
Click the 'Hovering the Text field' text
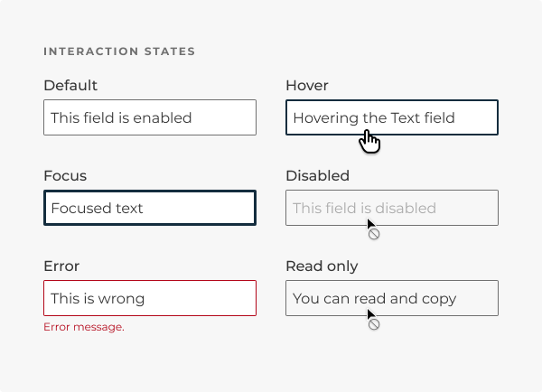(374, 118)
